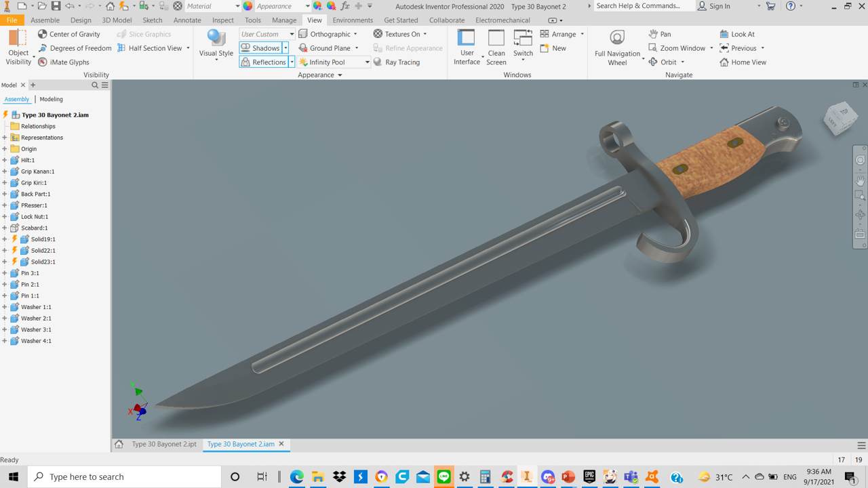Add a new browser panel with the plus button
Viewport: 868px width, 488px height.
click(x=33, y=85)
